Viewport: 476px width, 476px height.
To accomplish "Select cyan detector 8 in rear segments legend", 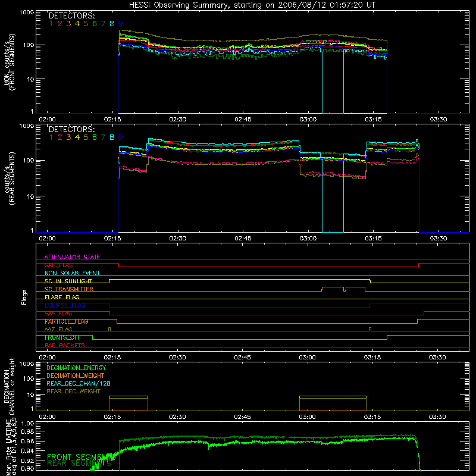I will (112, 137).
